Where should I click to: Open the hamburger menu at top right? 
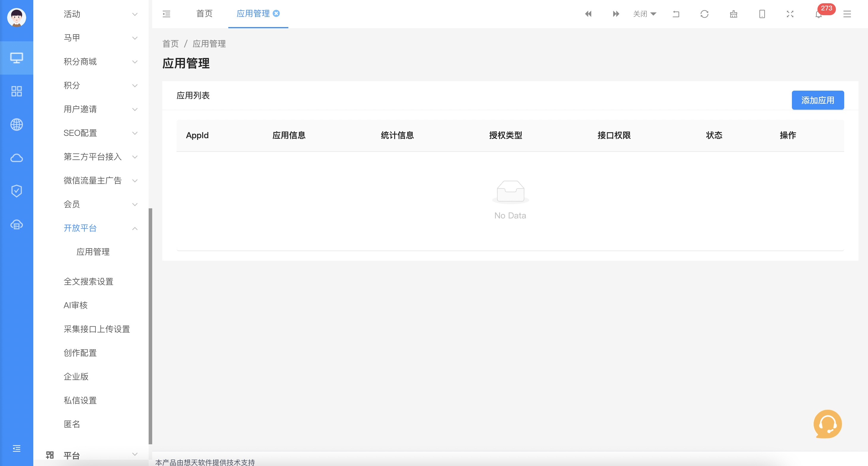pyautogui.click(x=847, y=14)
